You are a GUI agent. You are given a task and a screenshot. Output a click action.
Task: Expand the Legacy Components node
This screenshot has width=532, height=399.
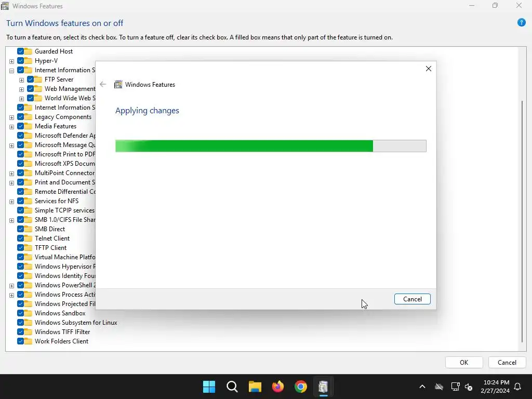(x=11, y=117)
